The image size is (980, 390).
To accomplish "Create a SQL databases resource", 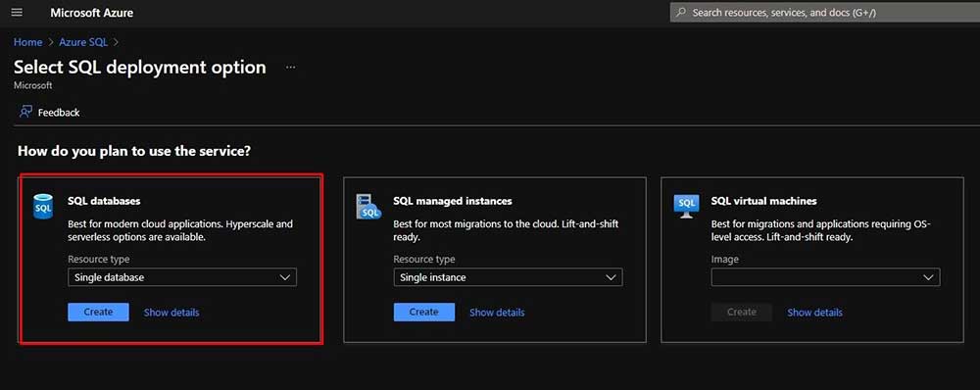I will click(98, 312).
